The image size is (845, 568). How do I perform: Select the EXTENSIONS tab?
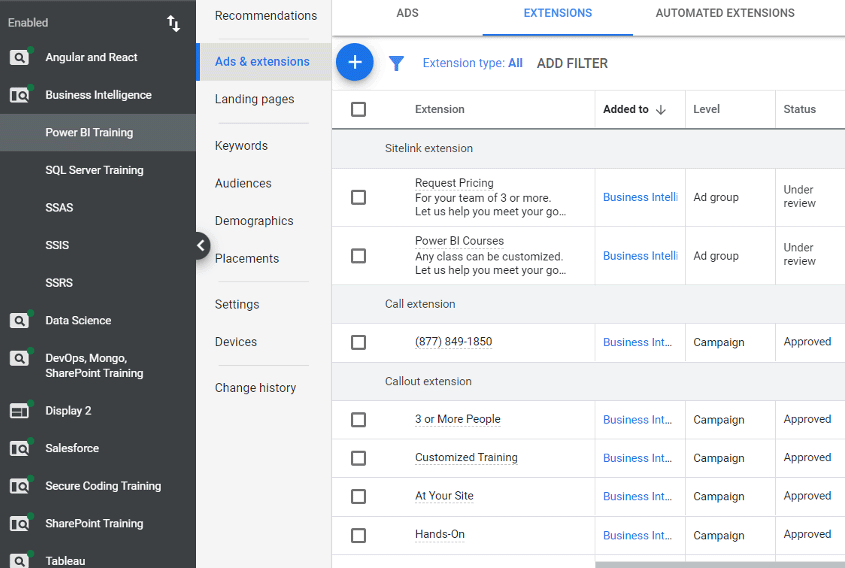(x=558, y=13)
